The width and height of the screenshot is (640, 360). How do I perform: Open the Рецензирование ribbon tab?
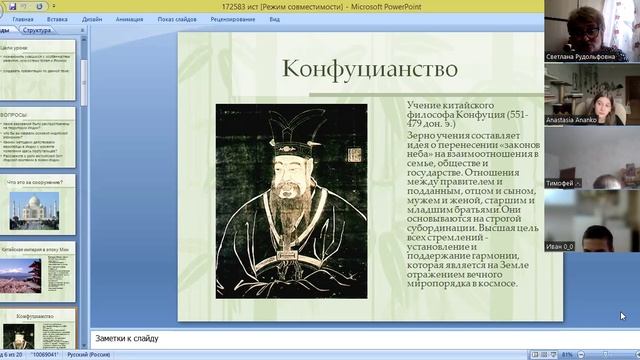(233, 19)
